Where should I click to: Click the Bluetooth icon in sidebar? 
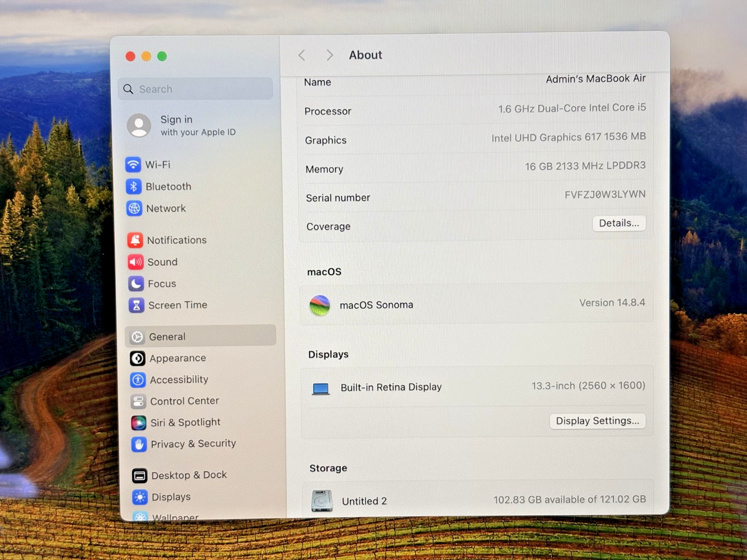click(134, 186)
